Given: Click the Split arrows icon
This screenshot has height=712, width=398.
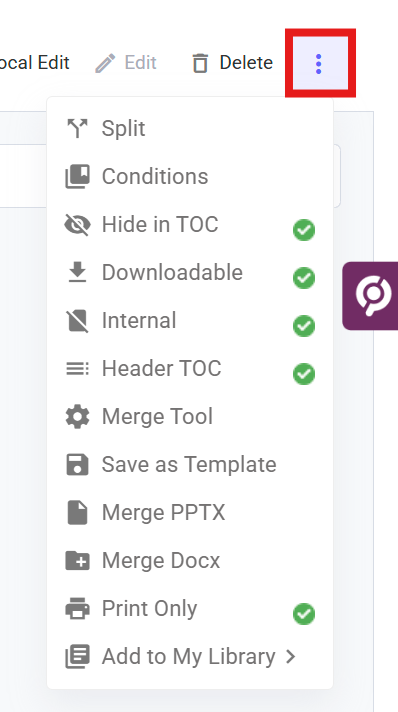Looking at the screenshot, I should click(x=77, y=129).
